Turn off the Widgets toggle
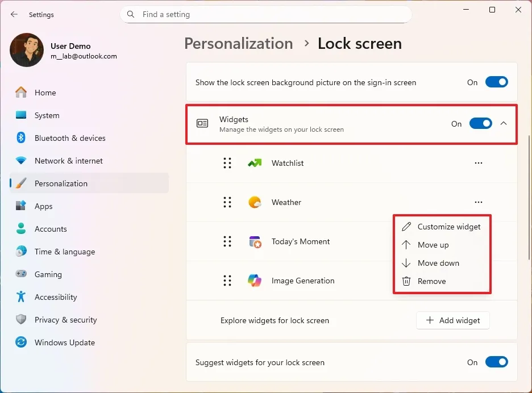Viewport: 532px width, 393px height. (480, 123)
